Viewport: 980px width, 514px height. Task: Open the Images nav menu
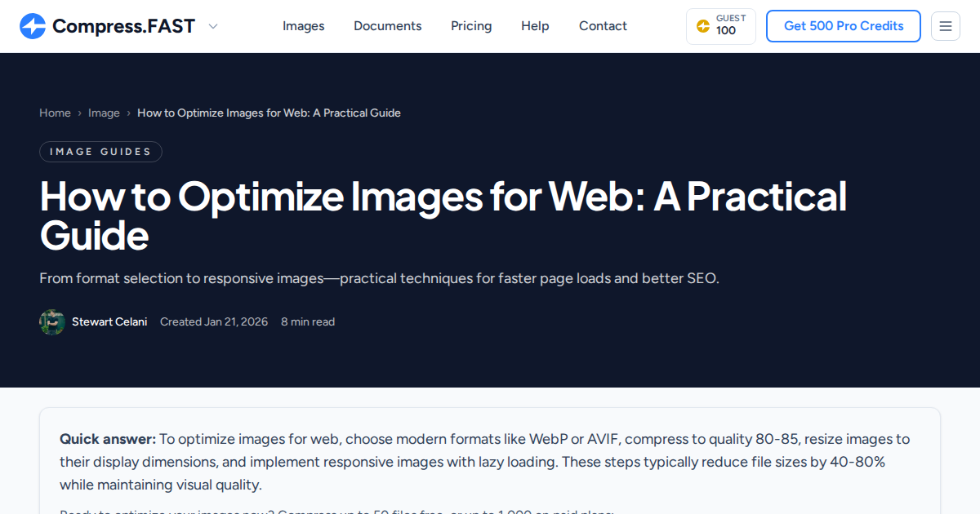pos(304,26)
